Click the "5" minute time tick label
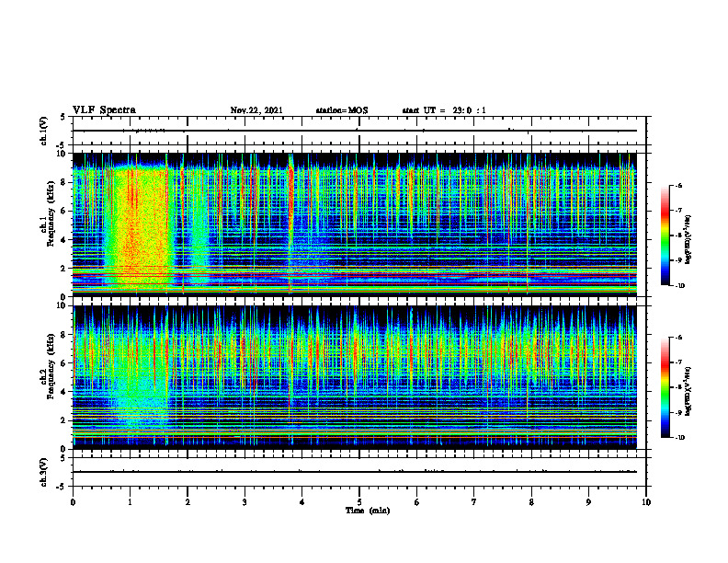Image resolution: width=728 pixels, height=563 pixels. (359, 502)
